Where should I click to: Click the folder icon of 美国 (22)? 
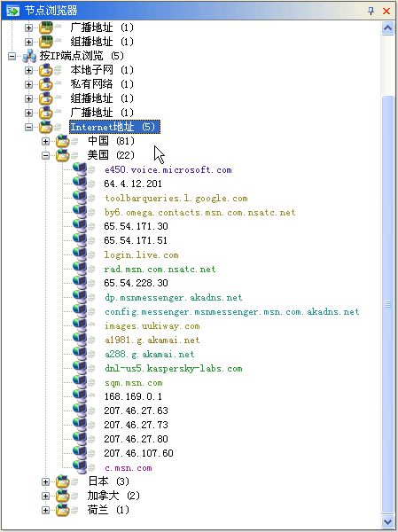point(62,155)
